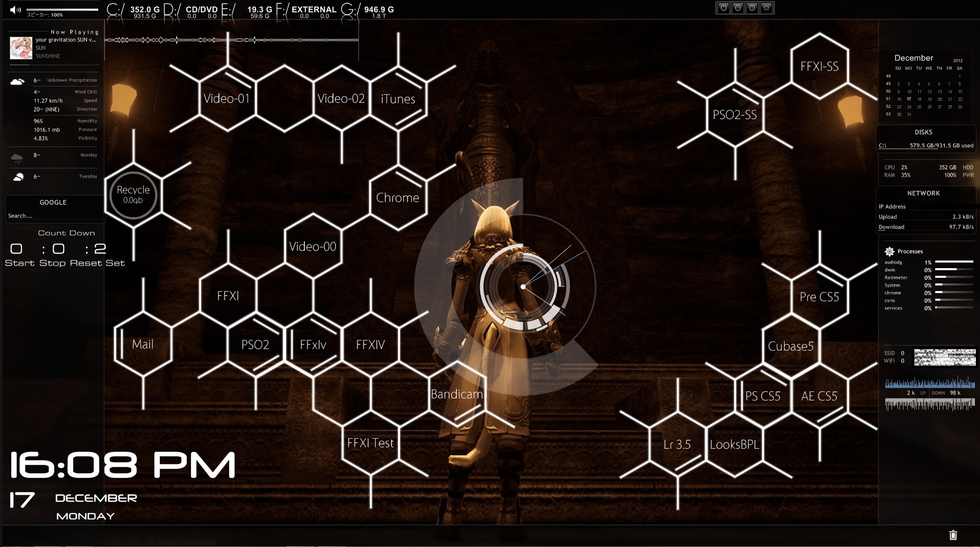Click the power shutdown icon
The image size is (980, 547).
click(x=723, y=8)
